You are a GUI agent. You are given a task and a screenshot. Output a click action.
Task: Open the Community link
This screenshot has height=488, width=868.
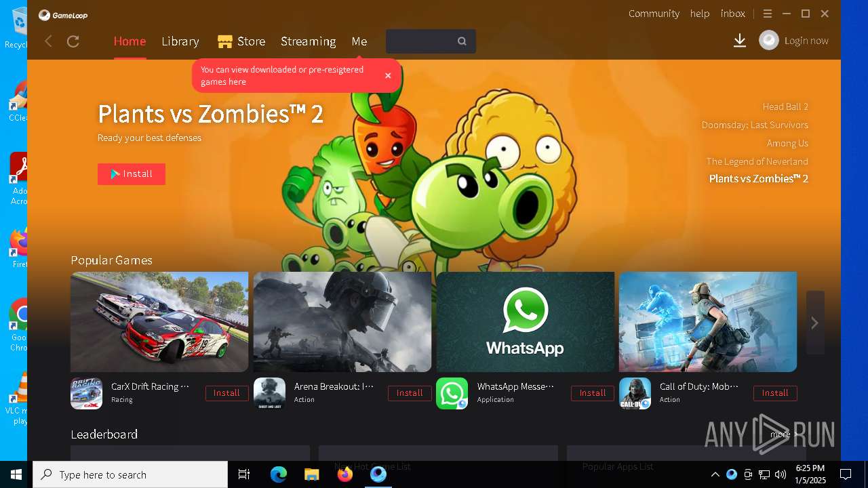(654, 14)
